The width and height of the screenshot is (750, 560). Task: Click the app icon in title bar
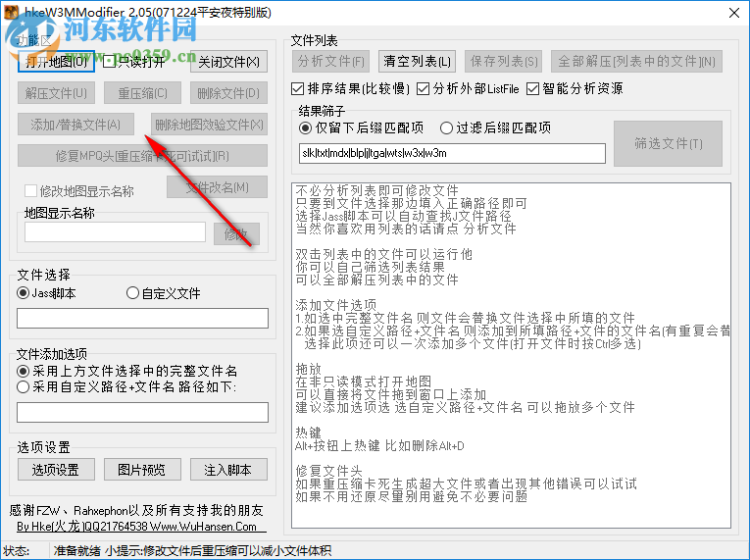(x=11, y=12)
